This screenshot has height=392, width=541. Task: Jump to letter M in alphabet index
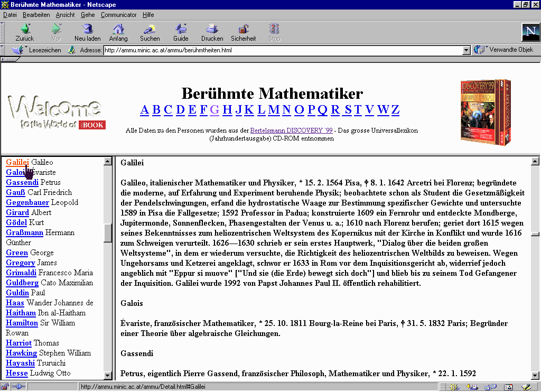coord(274,110)
